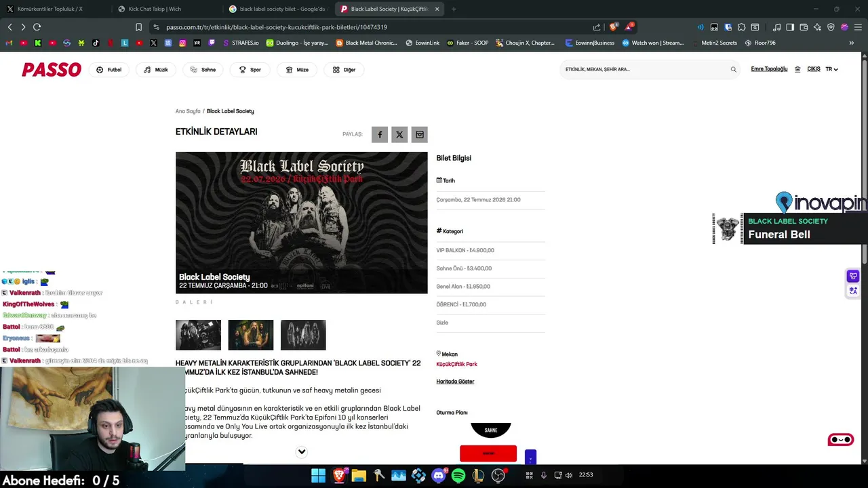The image size is (868, 488).
Task: Open the chatbot robot icon
Action: click(841, 440)
